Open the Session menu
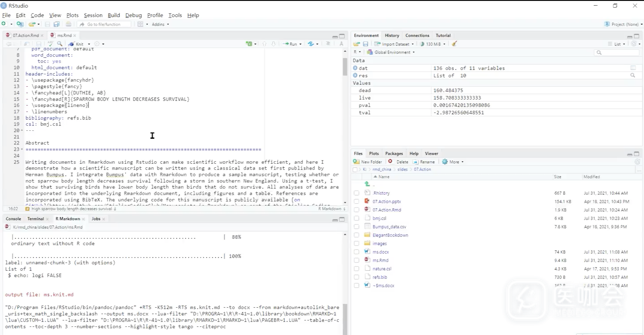Viewport: 644px width, 335px height. click(x=93, y=15)
